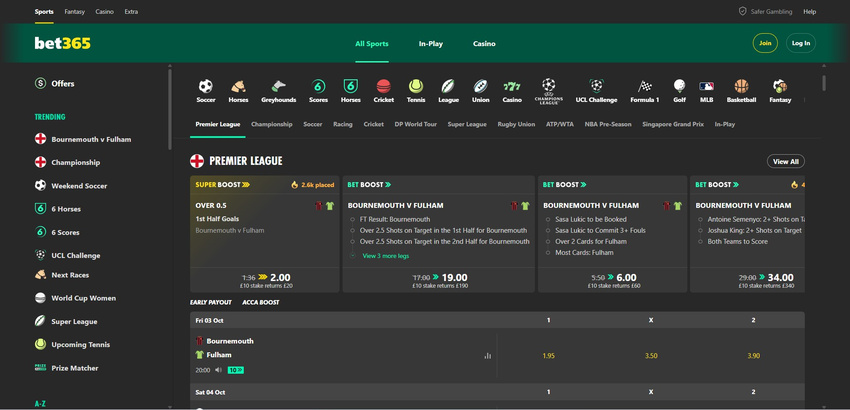Open Bournemouth v Fulham in Trending

pos(91,139)
